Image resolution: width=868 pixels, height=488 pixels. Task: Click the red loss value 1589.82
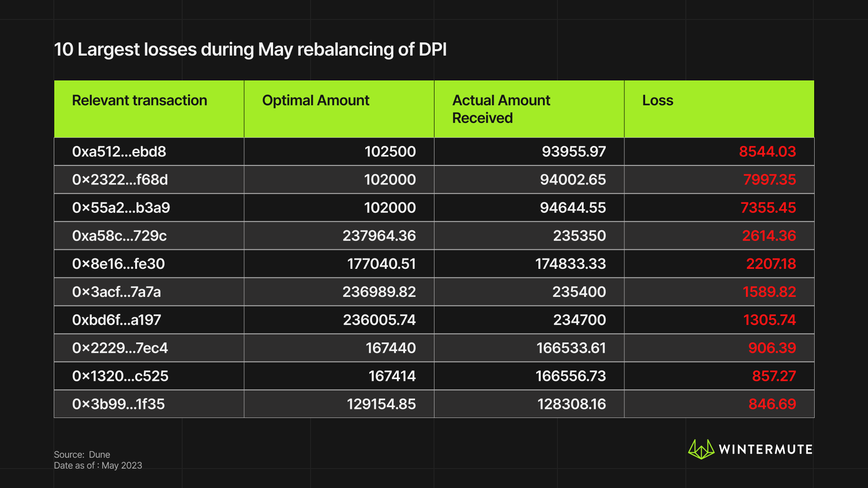point(769,291)
